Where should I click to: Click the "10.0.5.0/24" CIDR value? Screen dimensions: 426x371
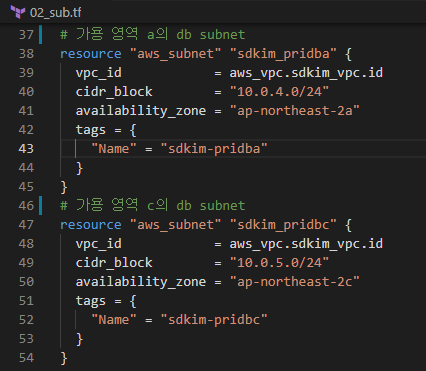pos(279,263)
